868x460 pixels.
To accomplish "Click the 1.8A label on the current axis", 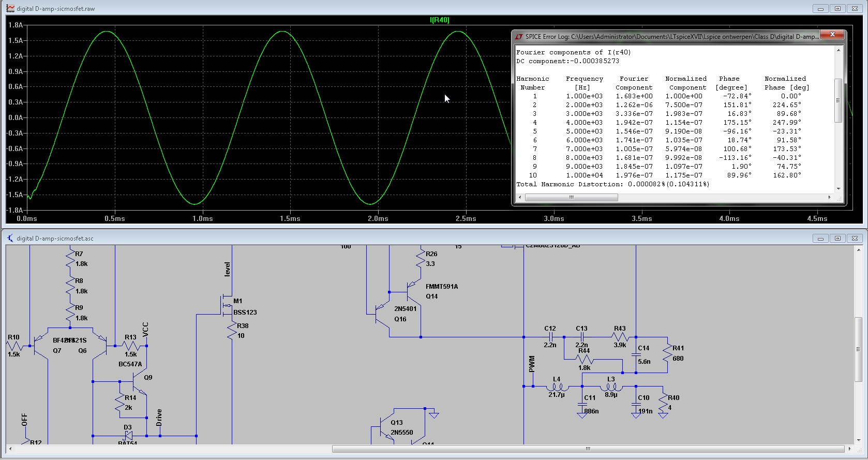I will click(16, 25).
